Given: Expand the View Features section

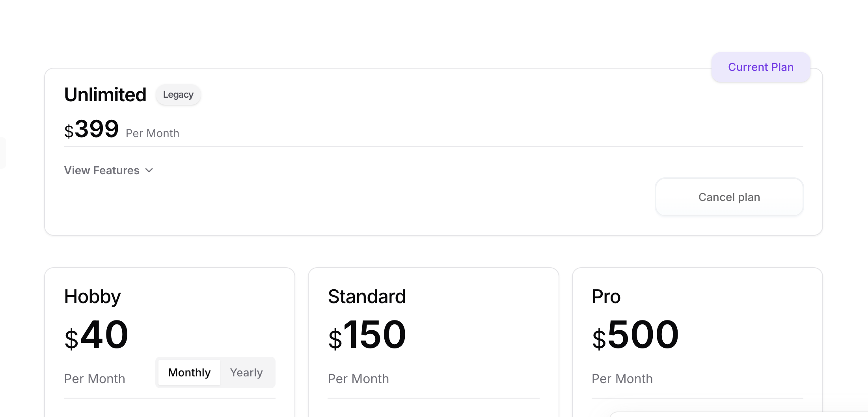Looking at the screenshot, I should (102, 170).
